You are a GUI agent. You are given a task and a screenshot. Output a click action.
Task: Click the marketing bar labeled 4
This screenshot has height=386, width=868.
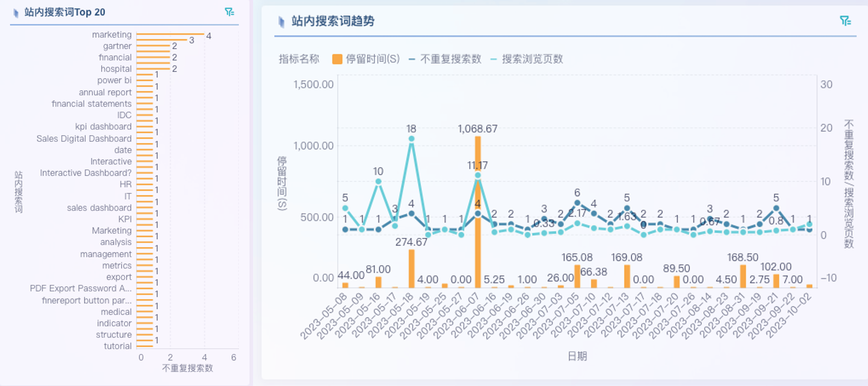click(170, 34)
